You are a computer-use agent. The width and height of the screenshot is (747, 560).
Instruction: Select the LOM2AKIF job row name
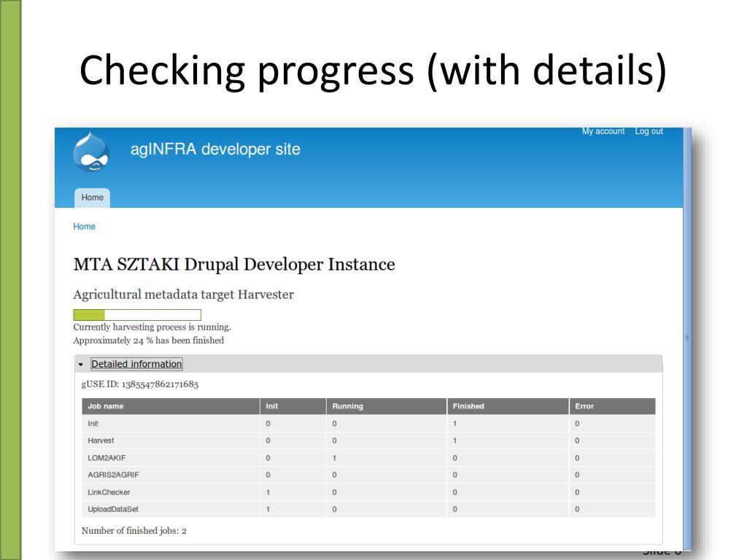107,458
